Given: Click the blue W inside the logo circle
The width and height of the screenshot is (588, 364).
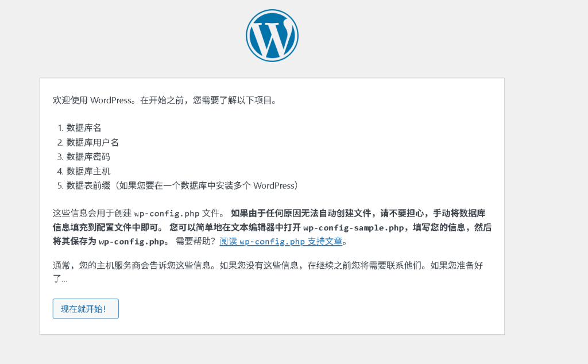Looking at the screenshot, I should 272,36.
